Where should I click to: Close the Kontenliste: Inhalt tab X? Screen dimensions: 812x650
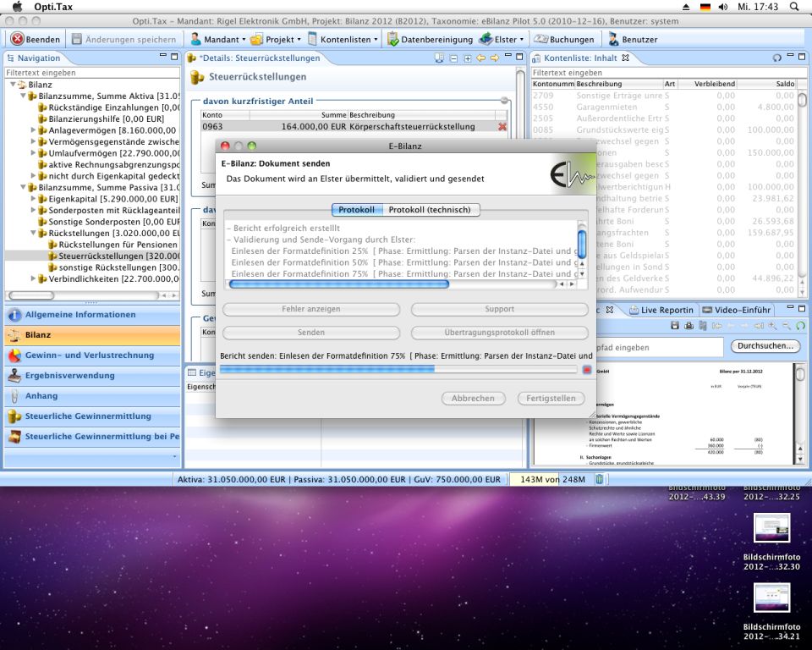[625, 58]
